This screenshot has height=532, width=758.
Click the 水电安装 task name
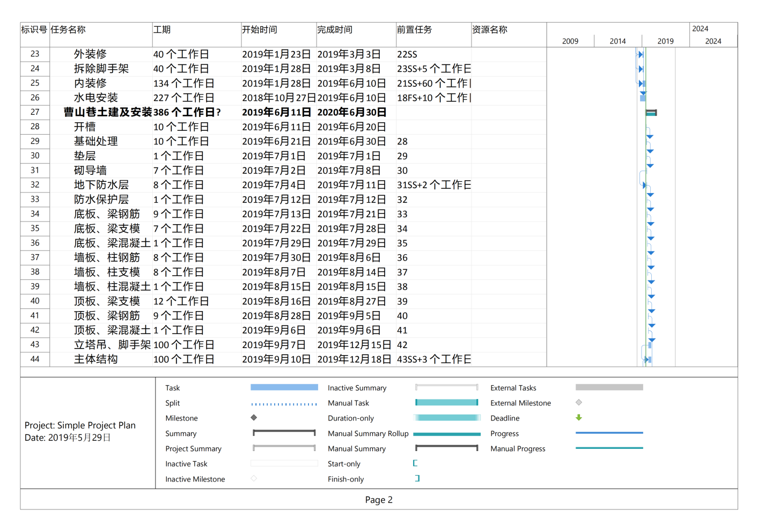pos(96,98)
